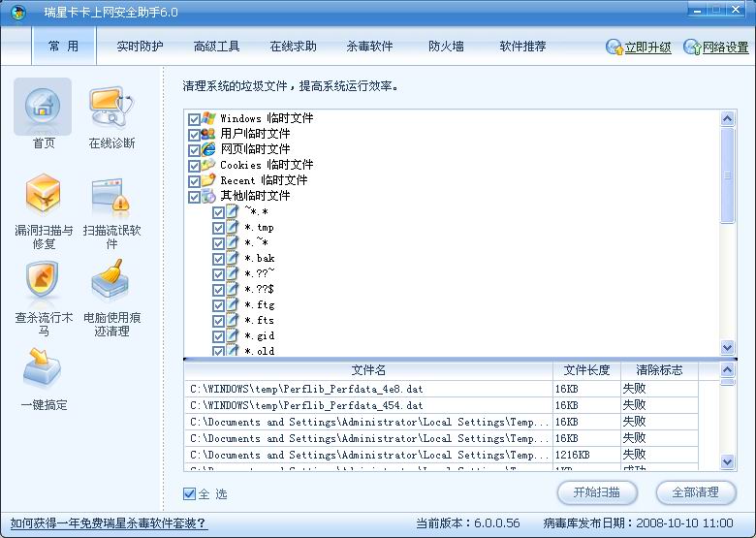756x538 pixels.
Task: Click the *.bak file type icon
Action: click(233, 258)
